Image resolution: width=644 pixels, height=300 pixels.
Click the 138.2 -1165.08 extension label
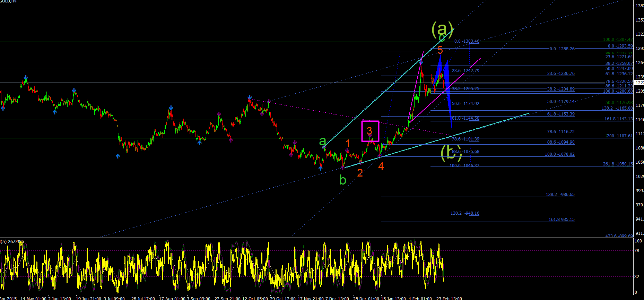(x=617, y=108)
